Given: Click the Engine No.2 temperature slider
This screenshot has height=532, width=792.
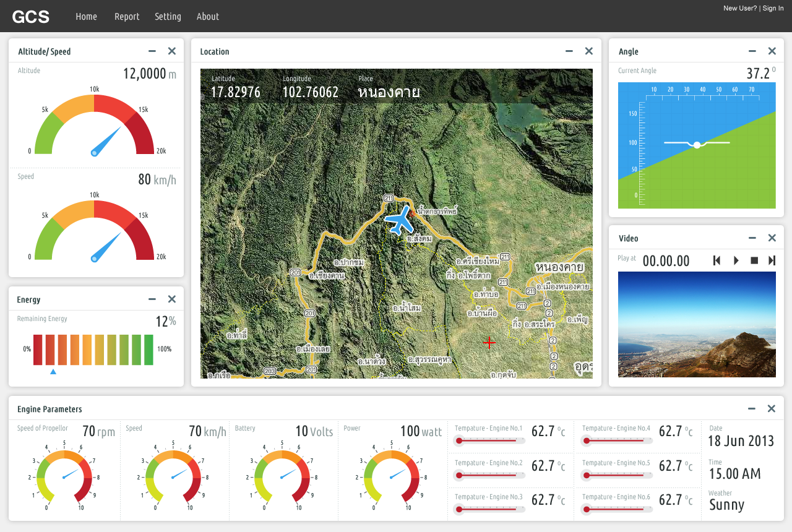Looking at the screenshot, I should (x=489, y=475).
